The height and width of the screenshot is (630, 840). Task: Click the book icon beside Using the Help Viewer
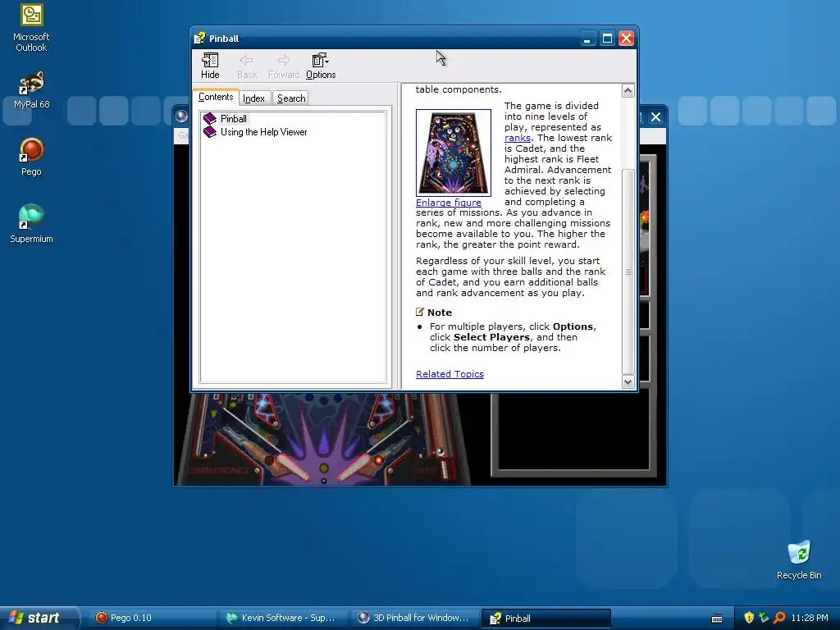(x=210, y=132)
